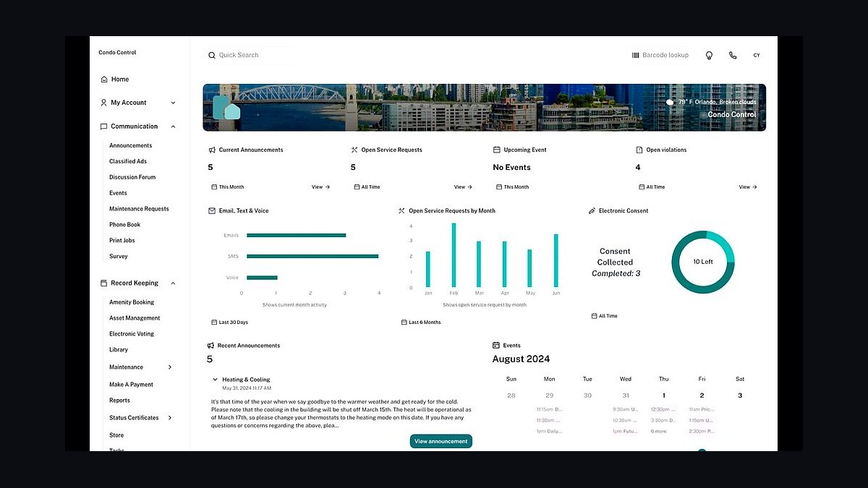Collapse the Communication section chevron
Image resolution: width=868 pixels, height=488 pixels.
[x=173, y=127]
